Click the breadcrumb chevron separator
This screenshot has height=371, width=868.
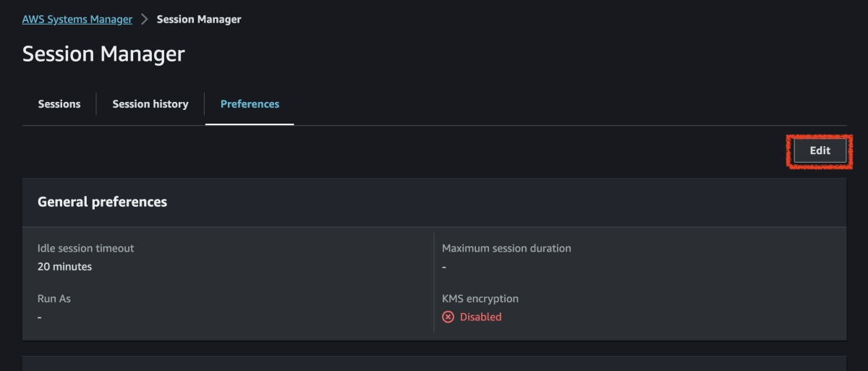coord(145,20)
